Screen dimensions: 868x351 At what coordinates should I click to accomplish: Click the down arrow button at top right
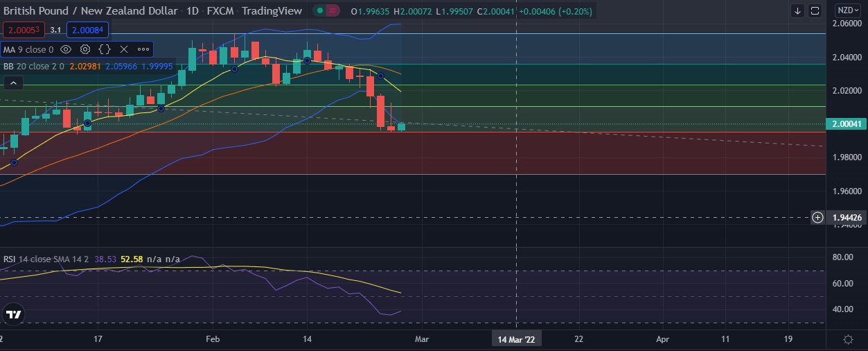point(797,10)
